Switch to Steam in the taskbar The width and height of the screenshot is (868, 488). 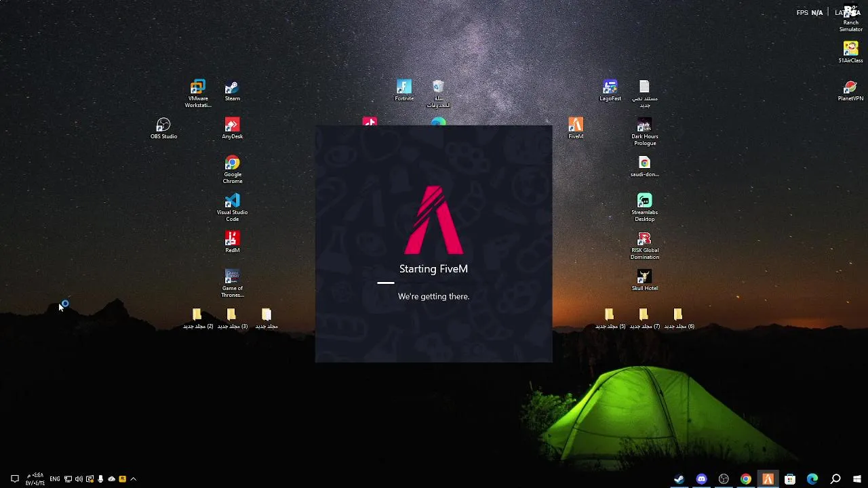(679, 479)
